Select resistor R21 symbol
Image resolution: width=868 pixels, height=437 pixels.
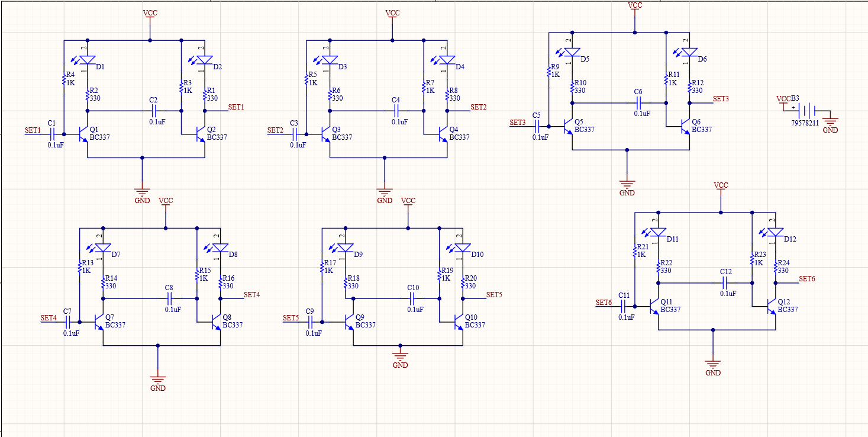pyautogui.click(x=634, y=251)
